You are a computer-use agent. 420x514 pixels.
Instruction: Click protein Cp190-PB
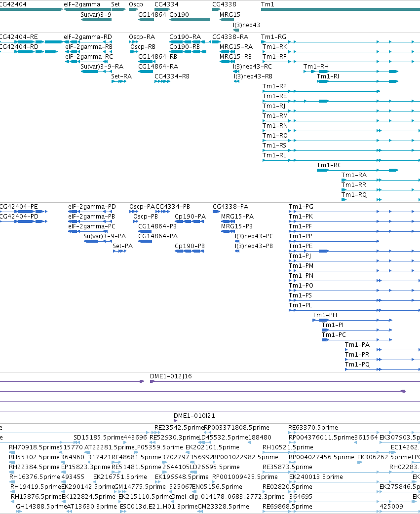(x=190, y=246)
